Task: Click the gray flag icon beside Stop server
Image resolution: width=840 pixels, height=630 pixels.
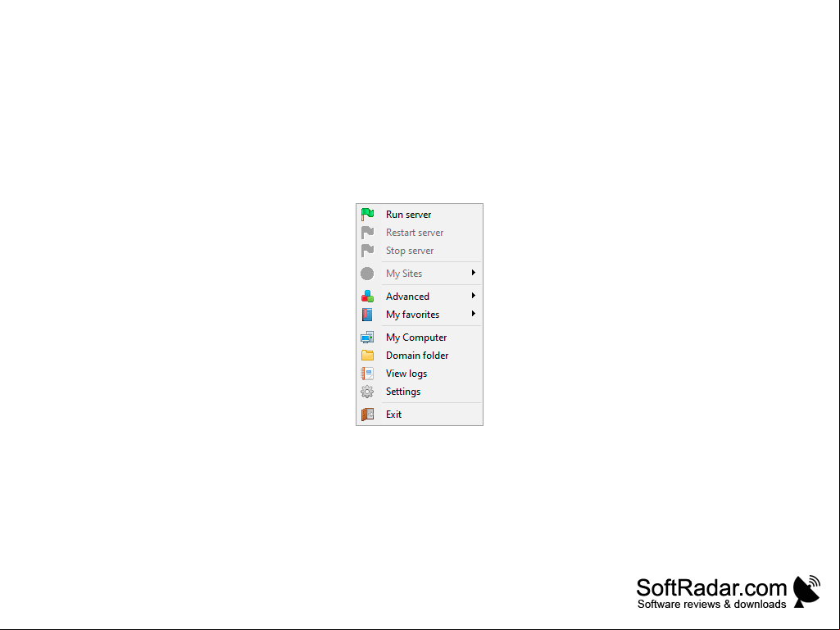Action: pyautogui.click(x=367, y=250)
